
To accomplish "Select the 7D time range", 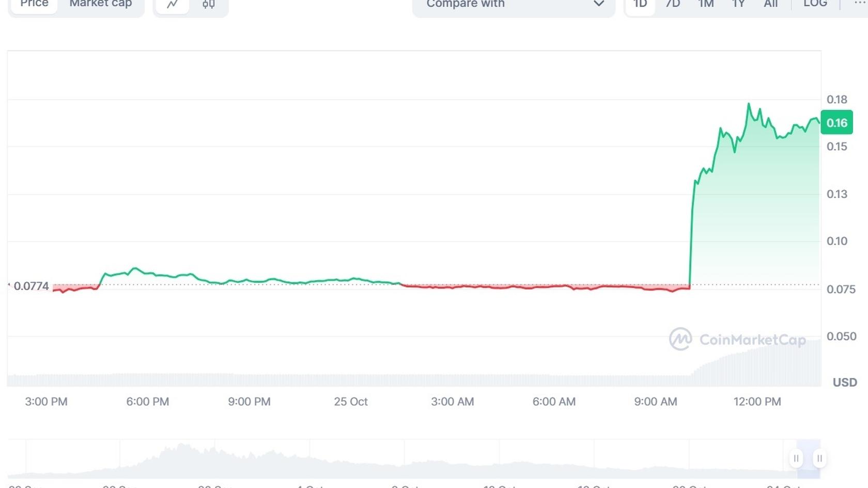I will click(673, 4).
